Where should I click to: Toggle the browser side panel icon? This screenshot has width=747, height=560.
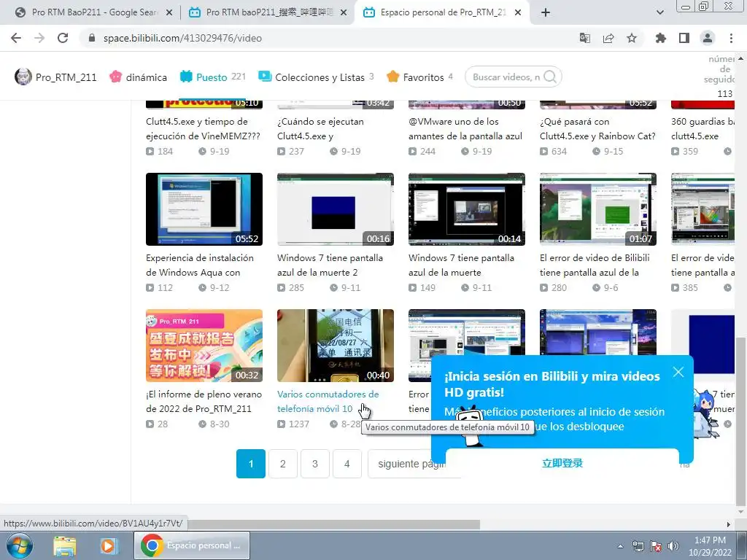pos(684,38)
